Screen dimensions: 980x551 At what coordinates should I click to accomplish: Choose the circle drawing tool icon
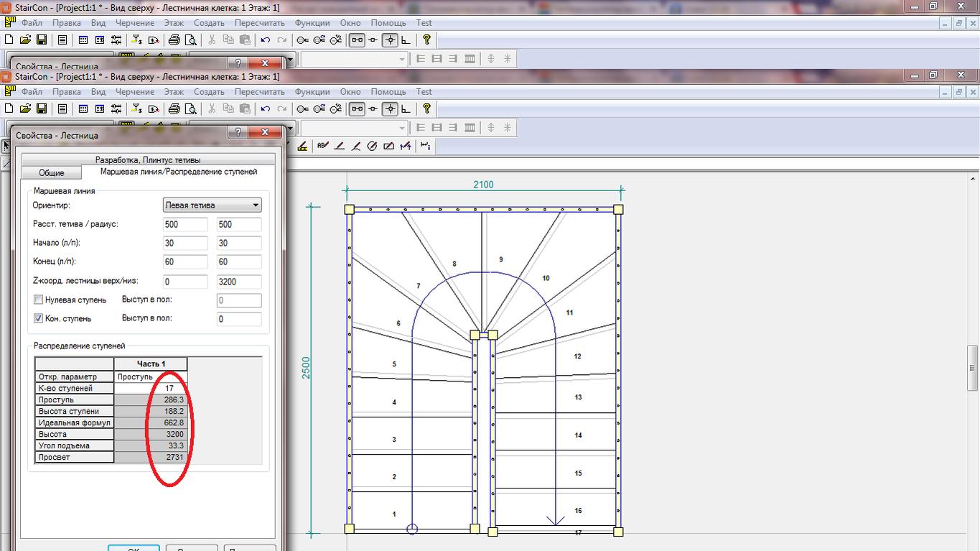pyautogui.click(x=372, y=146)
